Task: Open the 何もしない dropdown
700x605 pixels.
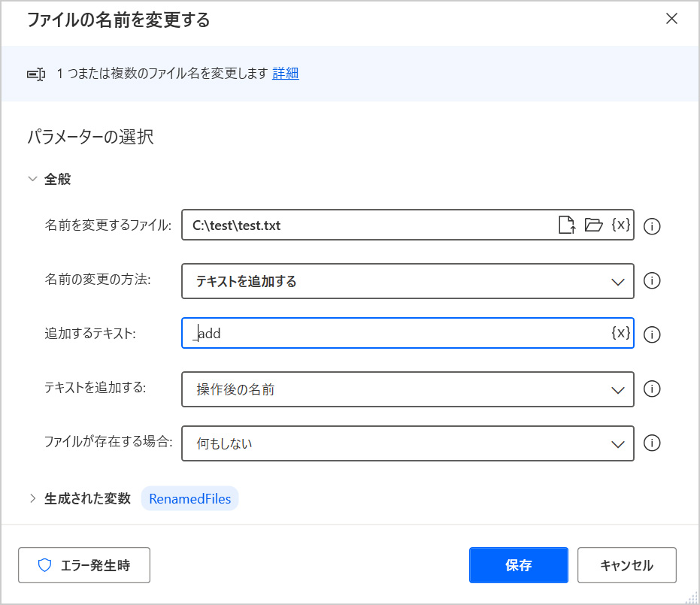Action: tap(408, 443)
